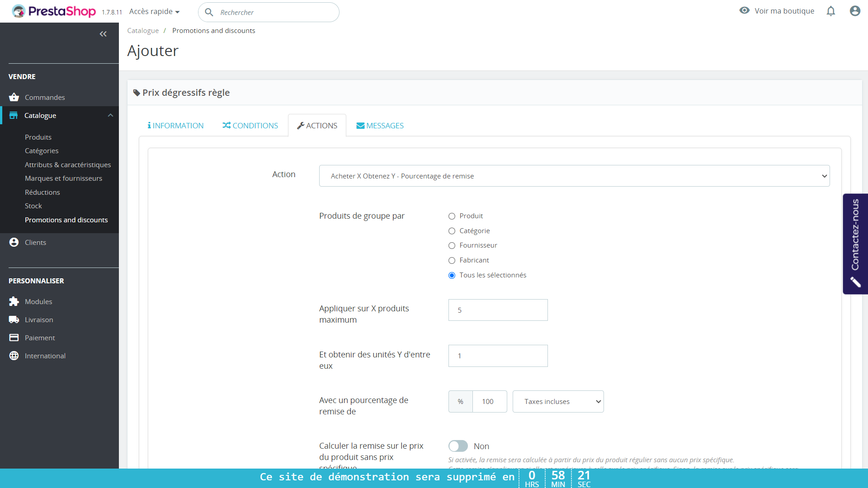868x488 pixels.
Task: Click the Paiement credit card icon
Action: (x=14, y=338)
